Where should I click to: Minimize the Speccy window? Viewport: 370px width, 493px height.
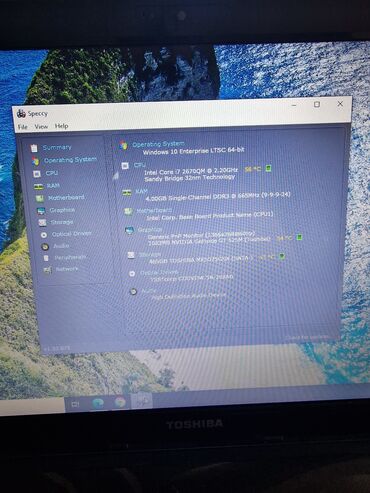click(x=294, y=105)
